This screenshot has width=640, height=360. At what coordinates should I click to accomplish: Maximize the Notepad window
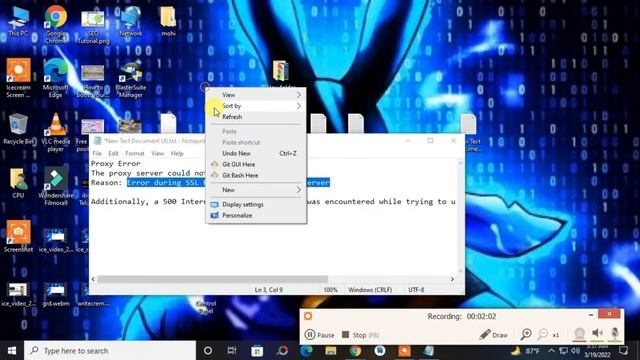coord(430,141)
